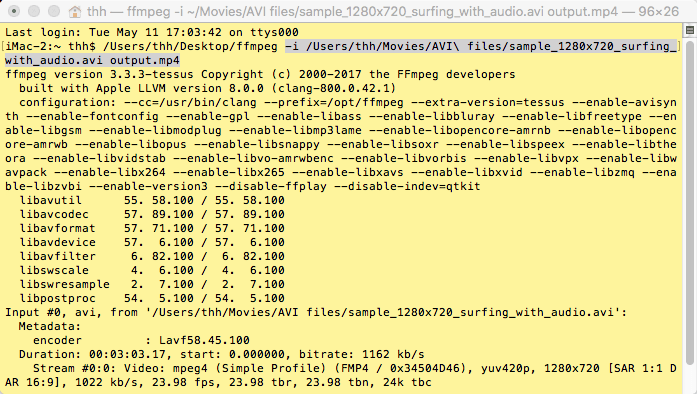Click the 'libswresample' version row
The height and width of the screenshot is (394, 697).
coord(152,285)
